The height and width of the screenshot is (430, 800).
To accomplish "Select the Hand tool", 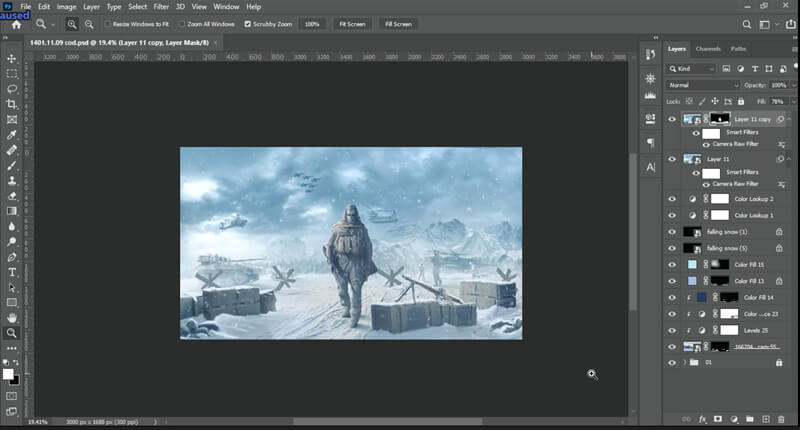I will [x=12, y=318].
